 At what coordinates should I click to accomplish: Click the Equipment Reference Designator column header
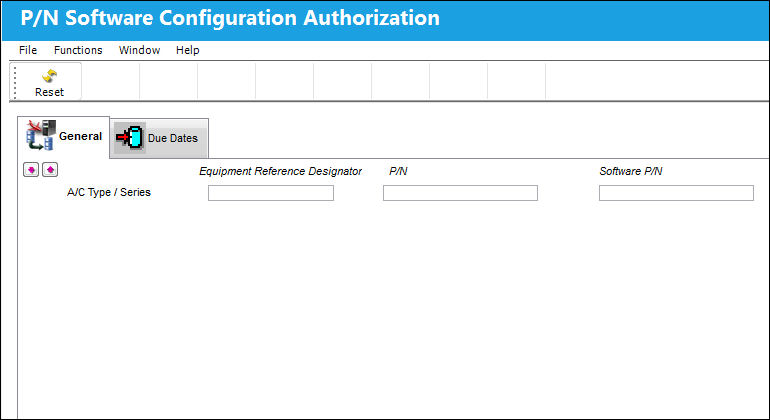[280, 171]
